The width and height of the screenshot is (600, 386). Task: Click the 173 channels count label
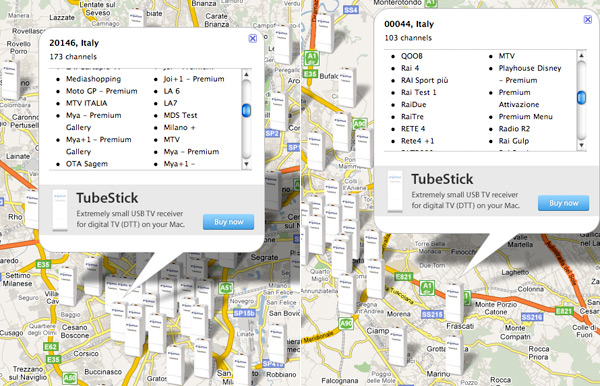73,57
